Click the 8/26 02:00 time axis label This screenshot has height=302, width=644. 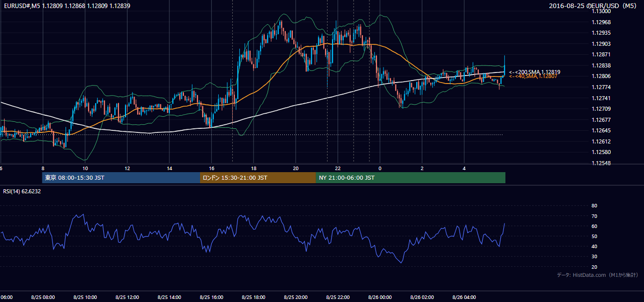[422, 297]
